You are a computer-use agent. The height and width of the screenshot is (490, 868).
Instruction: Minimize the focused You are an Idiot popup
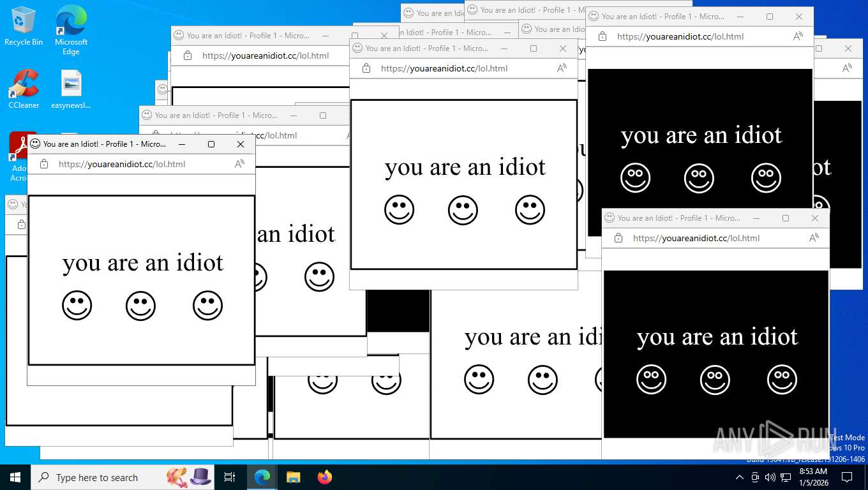(x=182, y=144)
